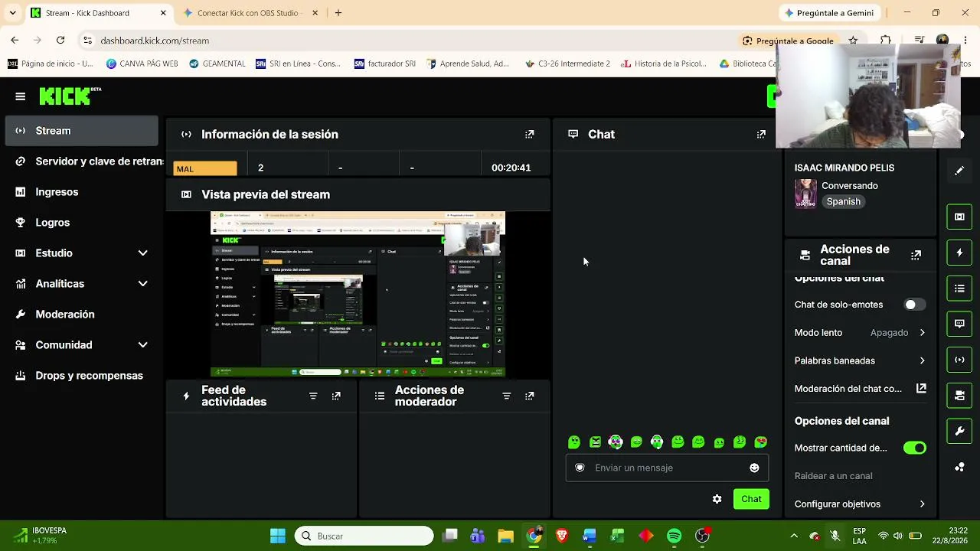The width and height of the screenshot is (980, 551).
Task: Open Spotify from the taskbar
Action: pos(674,536)
